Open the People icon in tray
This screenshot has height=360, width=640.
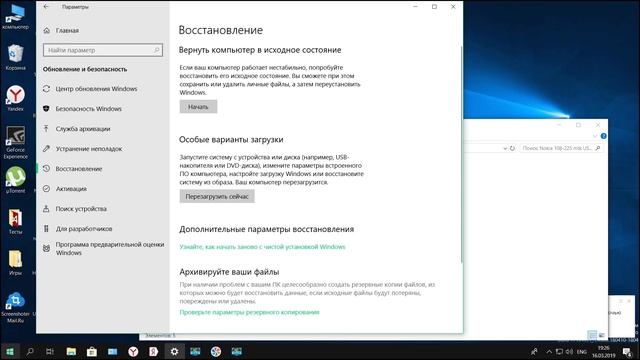pos(534,351)
